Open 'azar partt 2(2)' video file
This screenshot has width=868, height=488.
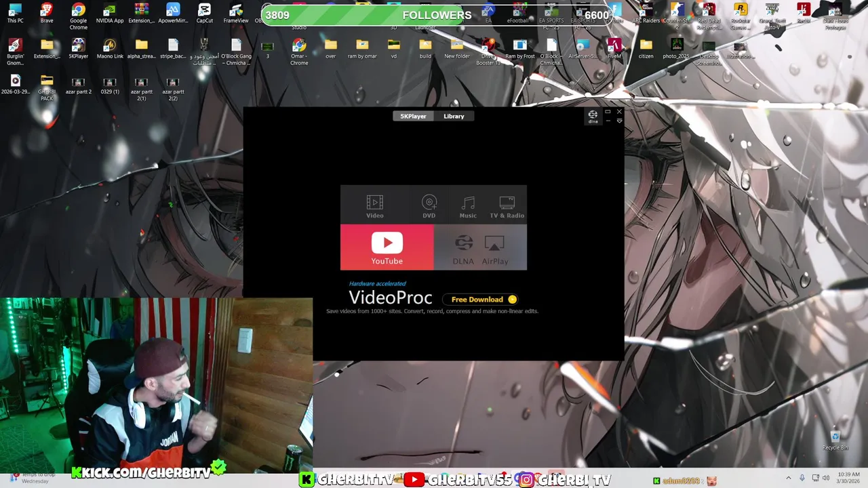tap(173, 88)
